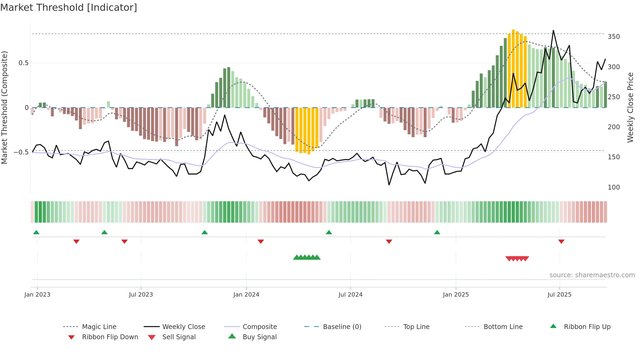Click the 150 tick on the right axis
The width and height of the screenshot is (644, 362).
point(614,157)
